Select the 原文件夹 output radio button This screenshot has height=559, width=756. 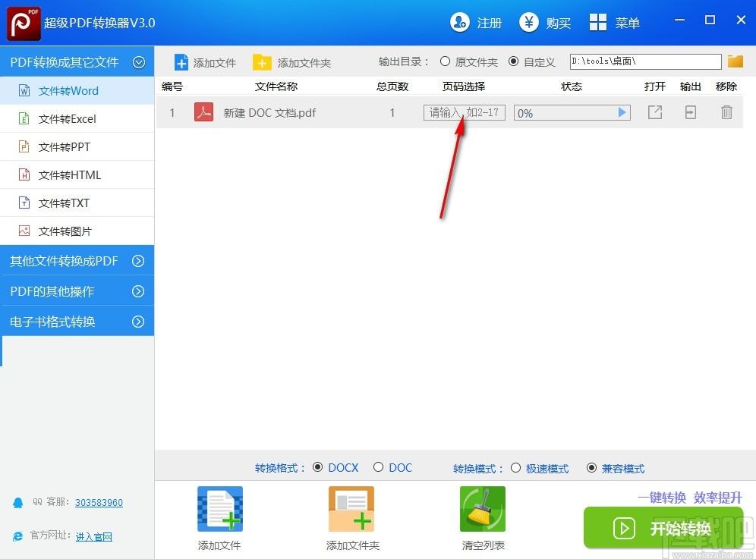click(445, 61)
